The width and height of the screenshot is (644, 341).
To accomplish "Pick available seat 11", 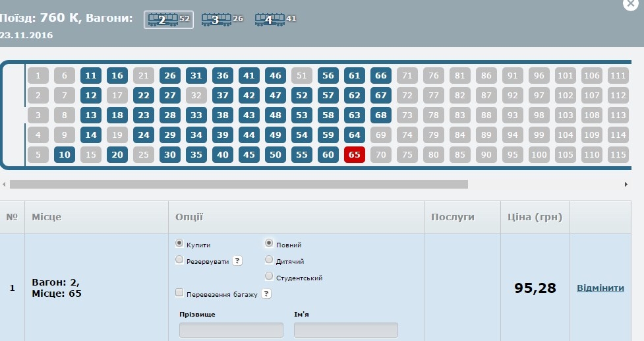I will 91,75.
